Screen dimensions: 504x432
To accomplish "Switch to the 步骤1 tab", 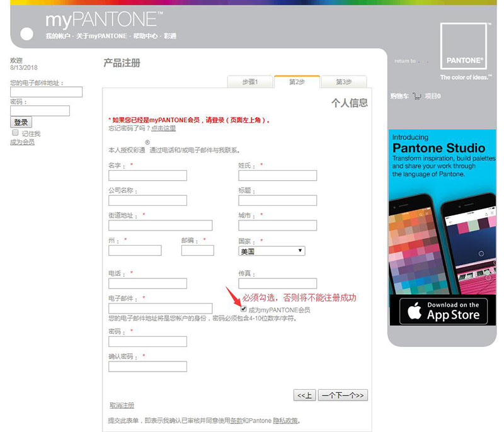I will click(250, 82).
